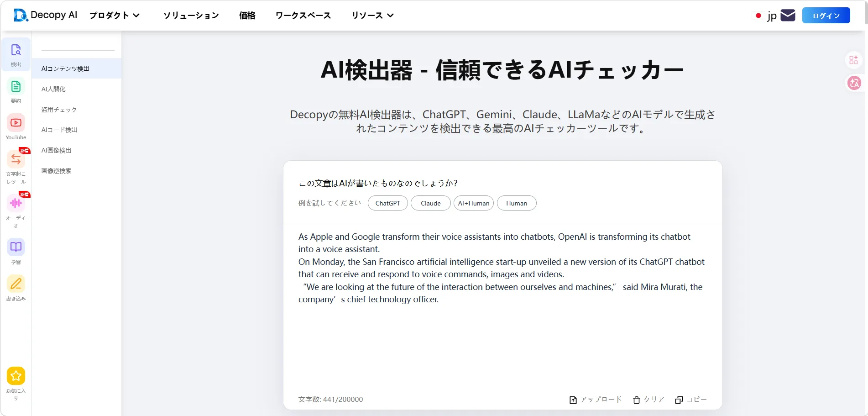Try the ChatGPT example
The height and width of the screenshot is (416, 868).
(x=388, y=203)
